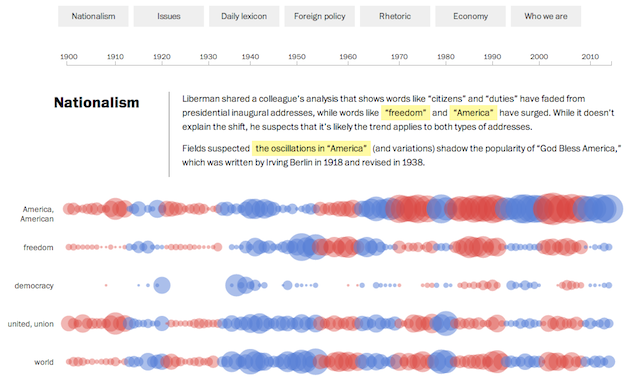Click the world row label
This screenshot has height=384, width=640.
(44, 362)
